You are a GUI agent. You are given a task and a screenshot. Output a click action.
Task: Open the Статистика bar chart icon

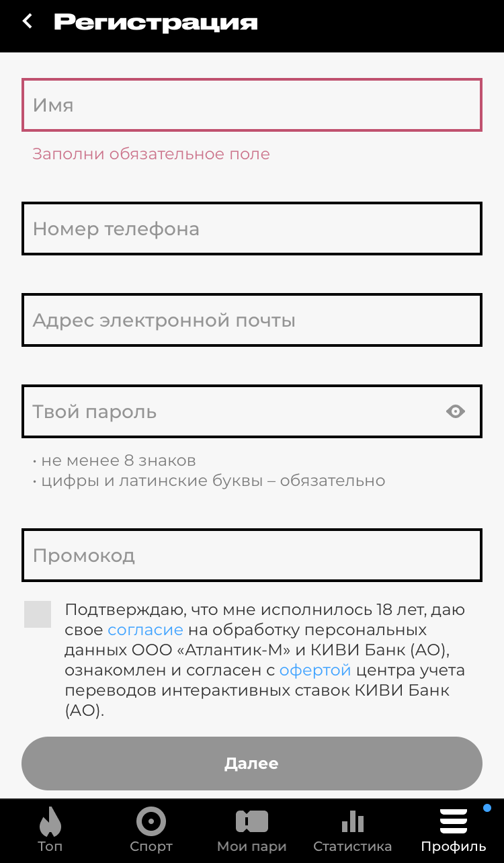[x=353, y=821]
